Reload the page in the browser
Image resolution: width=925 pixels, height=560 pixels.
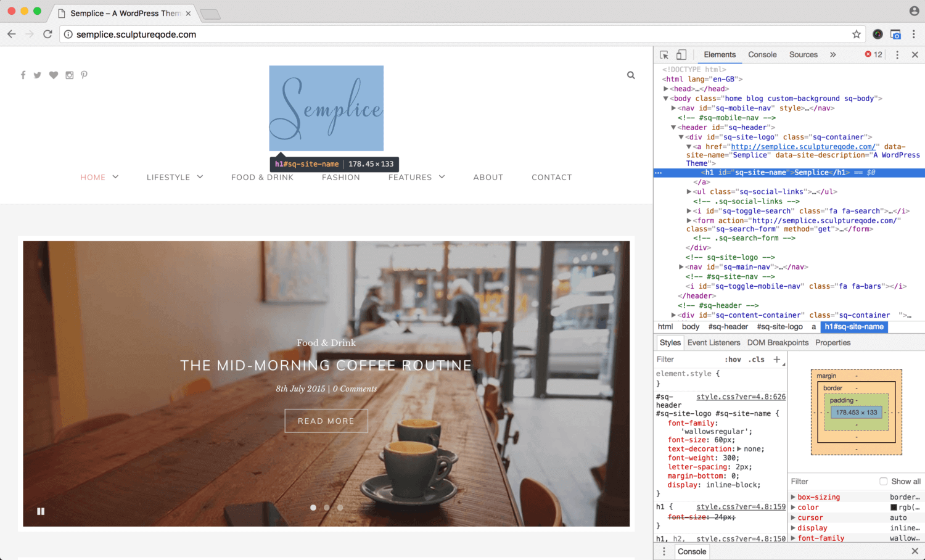click(x=47, y=35)
